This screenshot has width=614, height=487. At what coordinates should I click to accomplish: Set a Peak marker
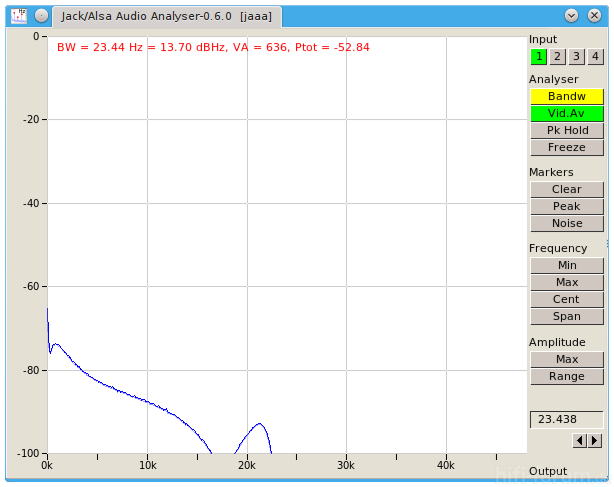click(x=567, y=206)
